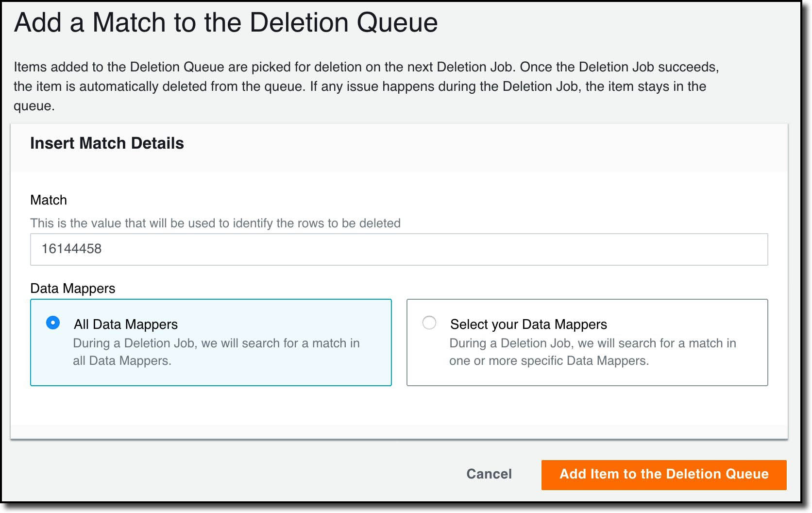The height and width of the screenshot is (513, 812).
Task: Click 'all Data Mappers.' text in first tile
Action: (122, 361)
